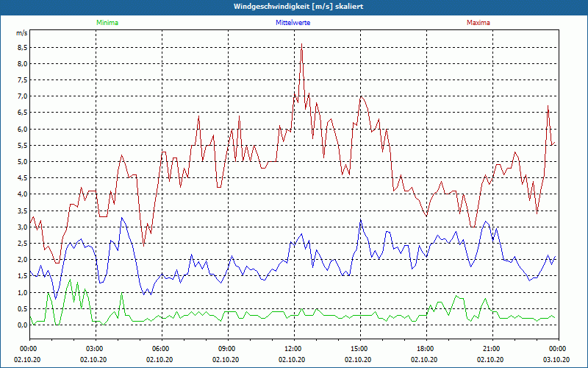Image resolution: width=588 pixels, height=368 pixels.
Task: Click the Mittelwerte legend label
Action: 293,23
